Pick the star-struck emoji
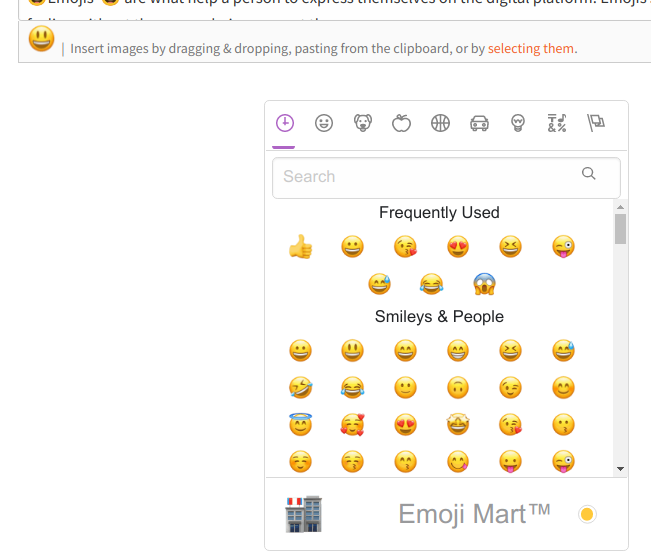The width and height of the screenshot is (651, 559). click(458, 425)
